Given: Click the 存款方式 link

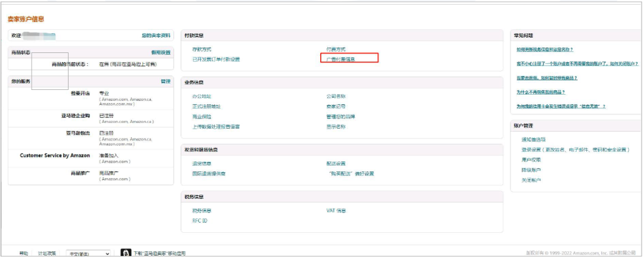Looking at the screenshot, I should [x=202, y=49].
